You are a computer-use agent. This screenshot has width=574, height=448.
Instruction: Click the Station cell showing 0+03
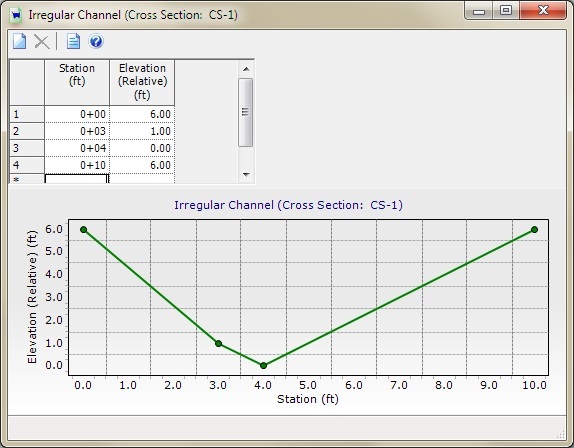pos(77,131)
